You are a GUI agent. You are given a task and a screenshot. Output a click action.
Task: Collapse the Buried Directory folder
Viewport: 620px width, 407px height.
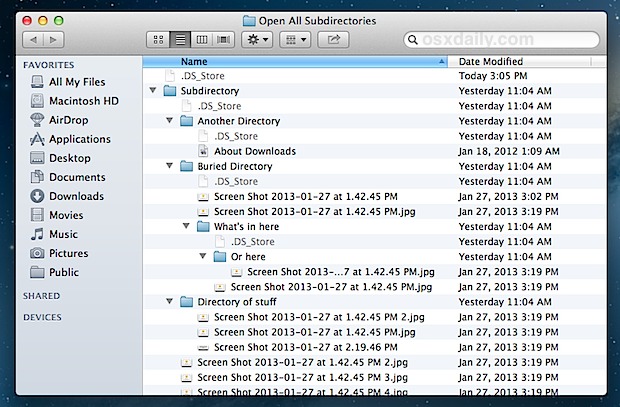pos(170,166)
